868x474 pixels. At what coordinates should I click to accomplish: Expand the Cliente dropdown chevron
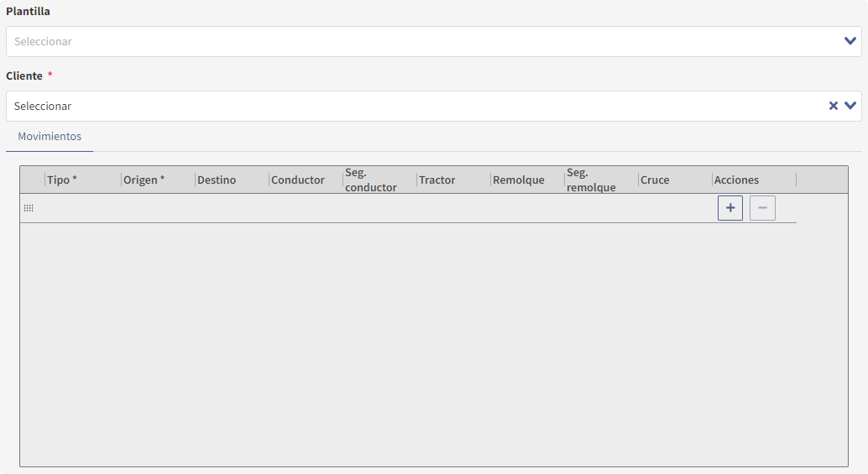click(x=850, y=106)
